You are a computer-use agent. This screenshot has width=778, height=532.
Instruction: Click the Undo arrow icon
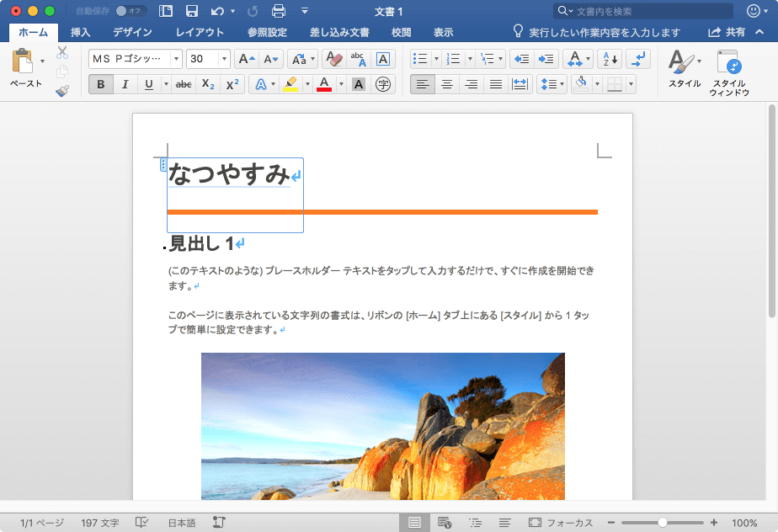218,11
